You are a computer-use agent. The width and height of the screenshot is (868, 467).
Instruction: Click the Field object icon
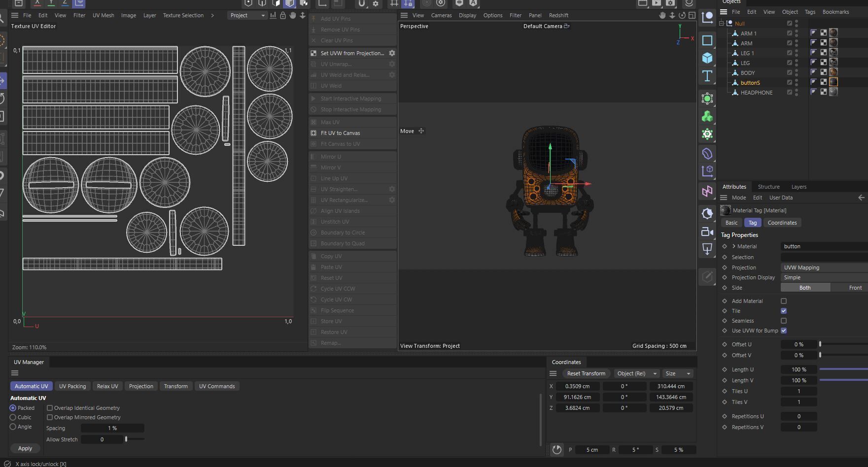[707, 171]
